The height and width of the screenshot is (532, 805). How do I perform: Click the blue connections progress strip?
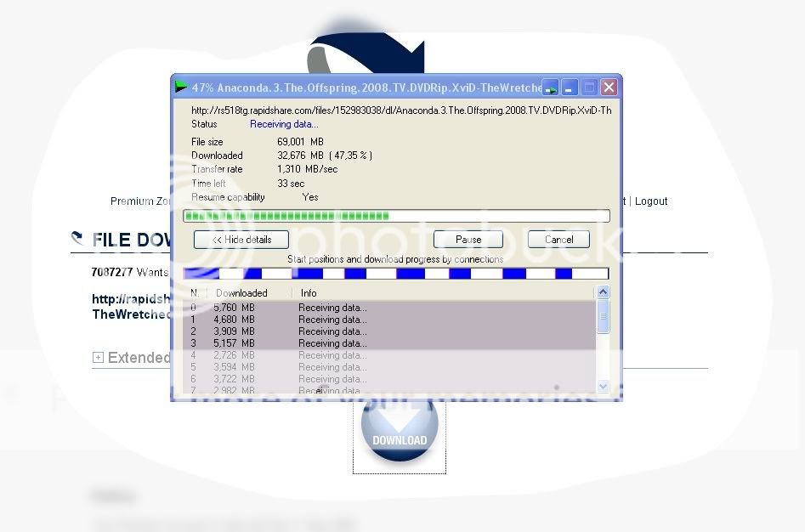[396, 274]
